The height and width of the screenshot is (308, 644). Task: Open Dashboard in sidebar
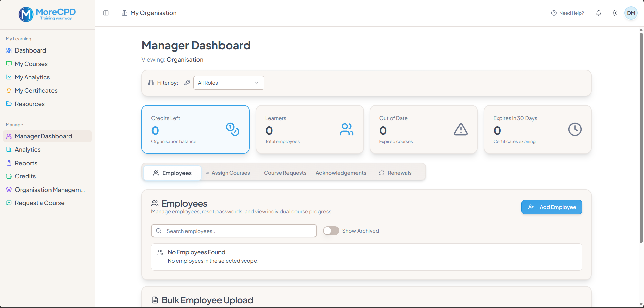(x=47, y=50)
